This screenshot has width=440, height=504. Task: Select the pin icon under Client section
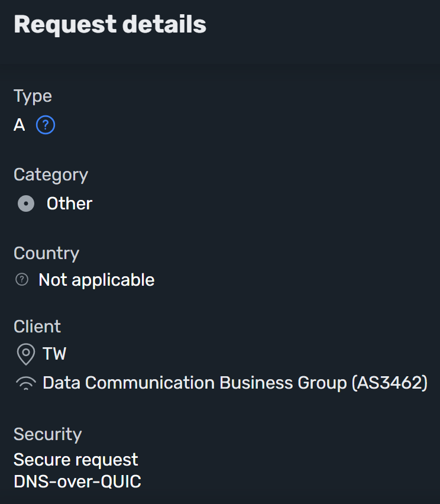[x=25, y=354]
